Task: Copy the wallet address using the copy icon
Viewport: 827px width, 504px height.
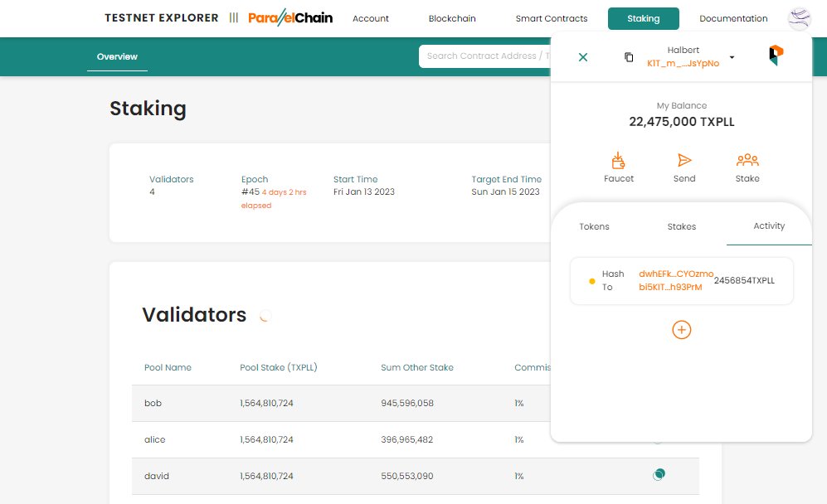Action: tap(629, 57)
